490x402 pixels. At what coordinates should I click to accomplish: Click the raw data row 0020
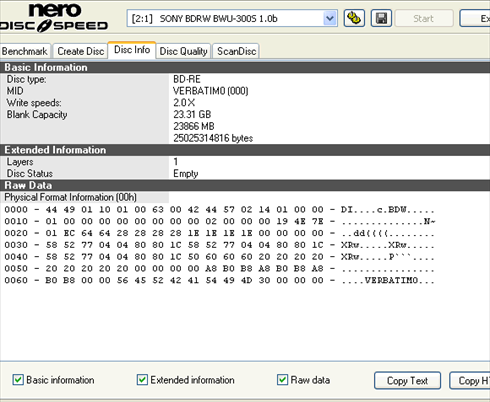tap(219, 233)
